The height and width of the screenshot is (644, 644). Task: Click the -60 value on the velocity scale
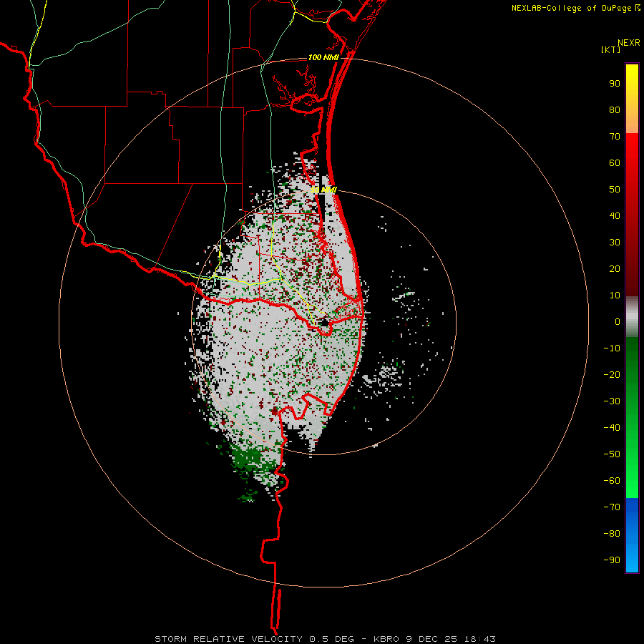612,481
